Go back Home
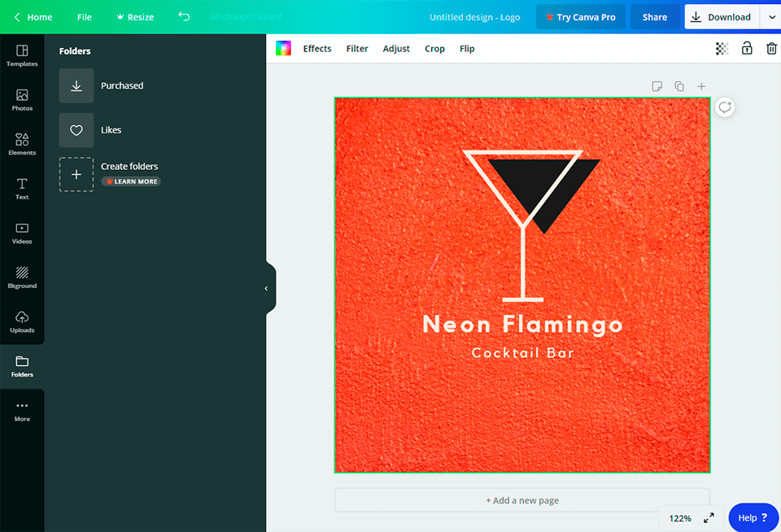The image size is (781, 532). (x=33, y=17)
